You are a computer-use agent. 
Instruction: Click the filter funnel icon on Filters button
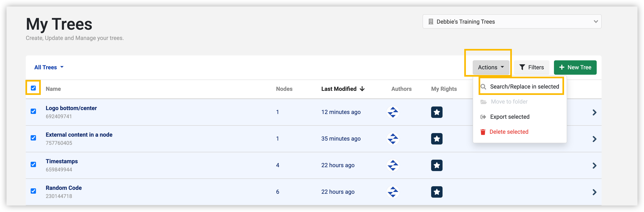point(522,67)
